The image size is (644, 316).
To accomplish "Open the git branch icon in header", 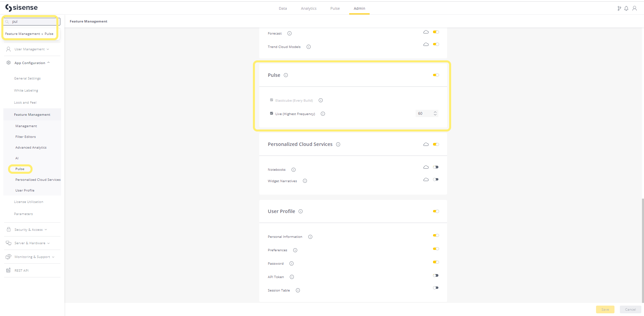I will pos(619,8).
